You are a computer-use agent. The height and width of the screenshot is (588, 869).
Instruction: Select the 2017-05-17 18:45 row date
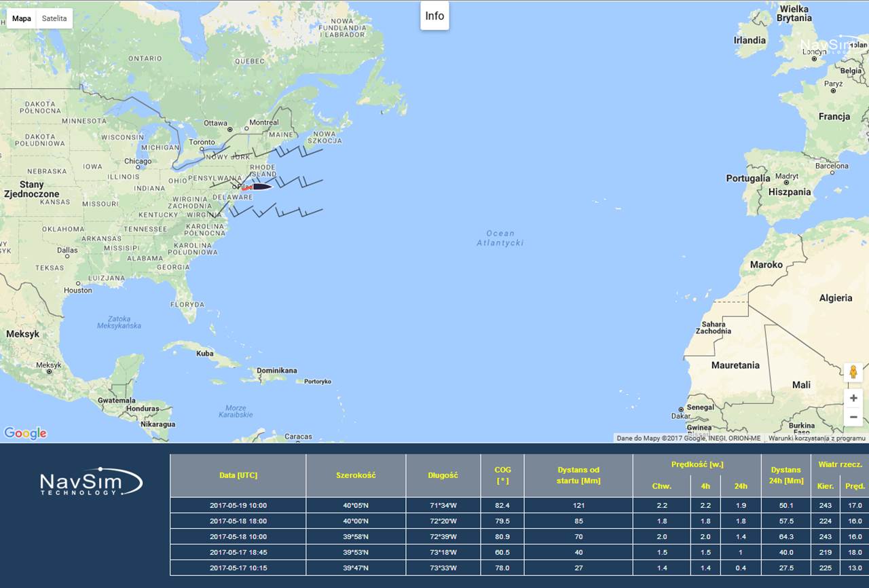238,552
